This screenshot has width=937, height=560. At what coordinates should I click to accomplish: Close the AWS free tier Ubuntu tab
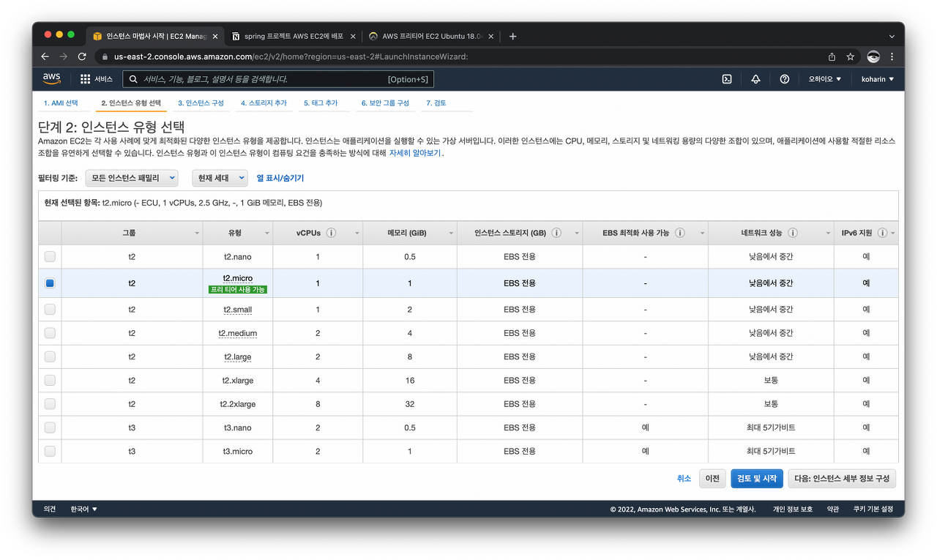coord(490,36)
